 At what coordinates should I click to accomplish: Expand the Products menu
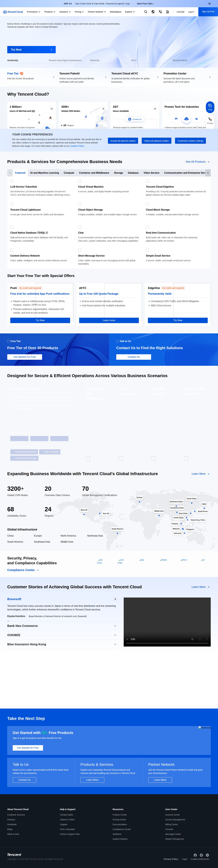[50, 12]
